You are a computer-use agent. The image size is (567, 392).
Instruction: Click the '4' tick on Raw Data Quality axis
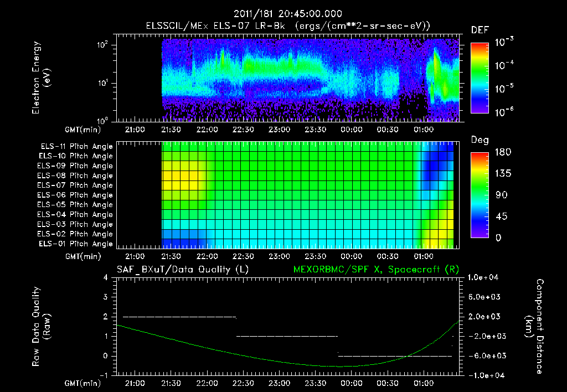pos(106,277)
